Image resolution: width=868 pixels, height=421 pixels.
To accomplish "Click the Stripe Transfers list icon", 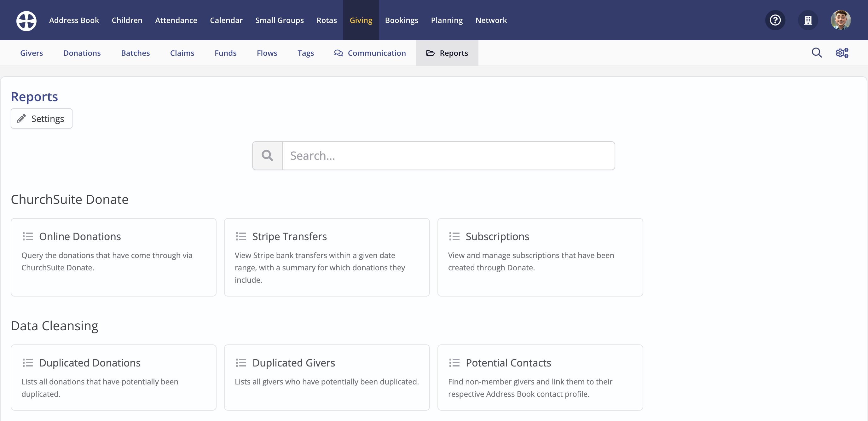I will coord(241,236).
